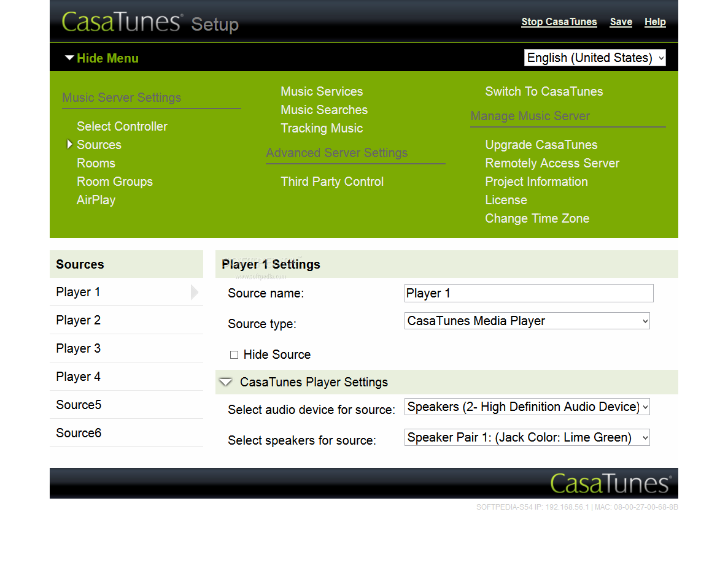Open the language dropdown English (United States)
Screen dimensions: 728x563
click(x=595, y=58)
